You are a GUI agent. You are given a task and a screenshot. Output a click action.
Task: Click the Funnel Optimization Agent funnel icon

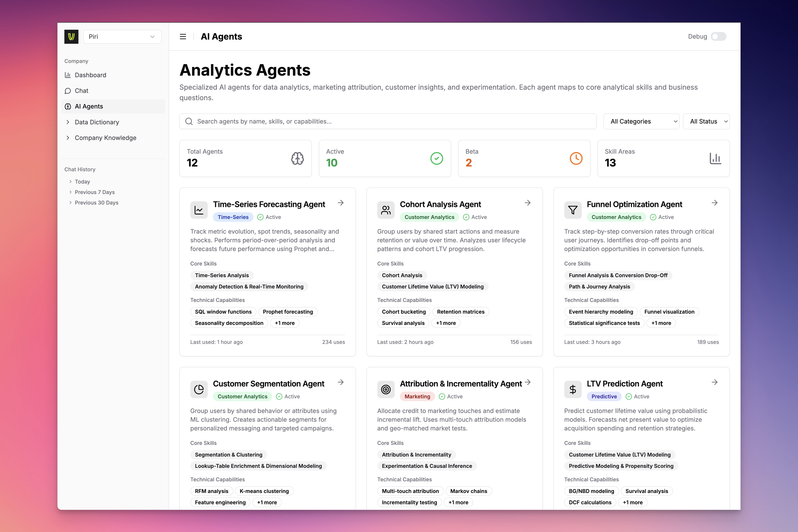coord(573,210)
